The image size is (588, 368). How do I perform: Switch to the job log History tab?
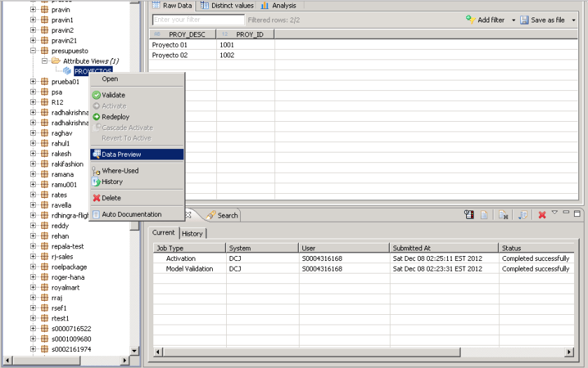[x=192, y=233]
